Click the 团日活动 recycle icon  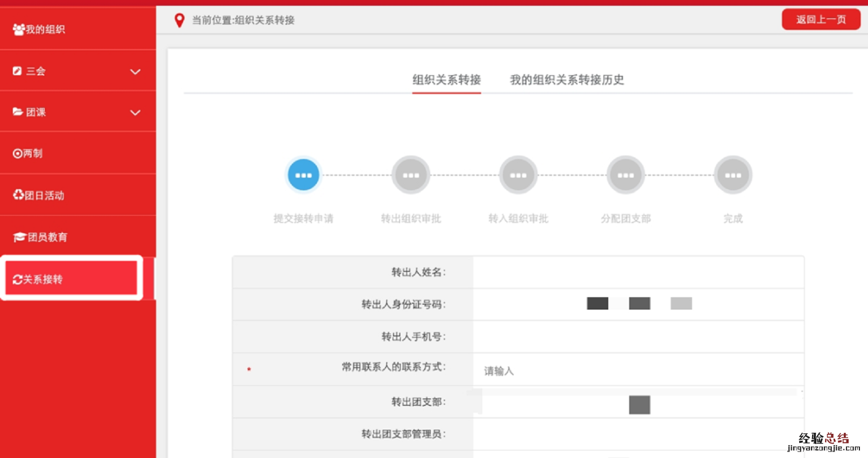tap(18, 195)
